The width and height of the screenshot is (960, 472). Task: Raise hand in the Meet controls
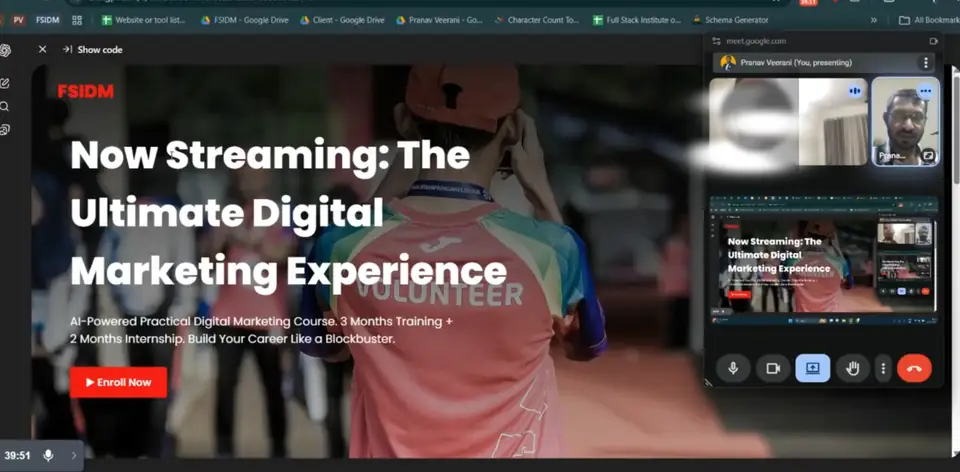[x=853, y=368]
